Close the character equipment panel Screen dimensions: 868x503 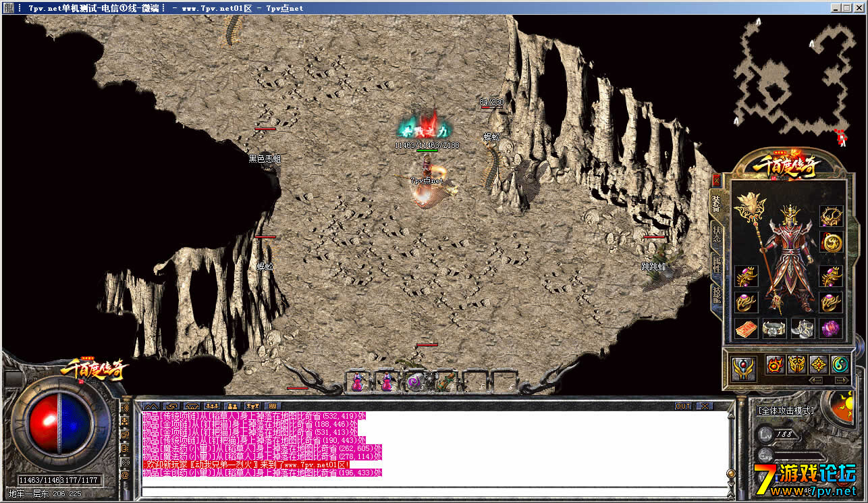point(716,180)
